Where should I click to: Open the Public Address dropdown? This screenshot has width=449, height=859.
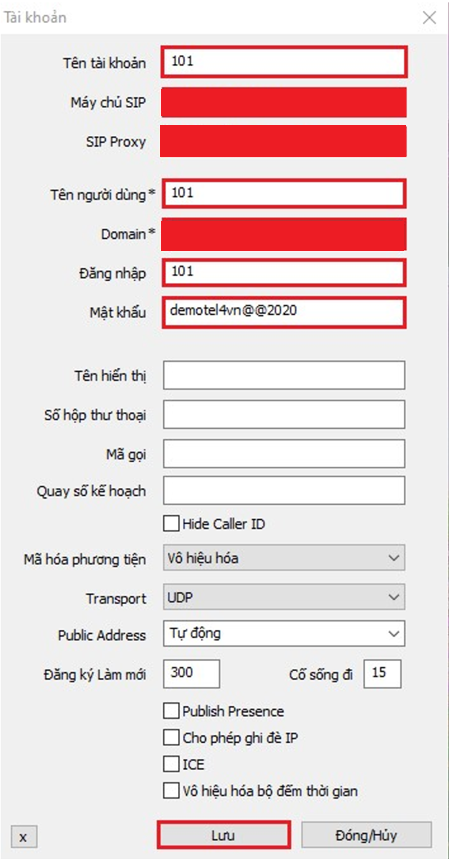pyautogui.click(x=284, y=634)
